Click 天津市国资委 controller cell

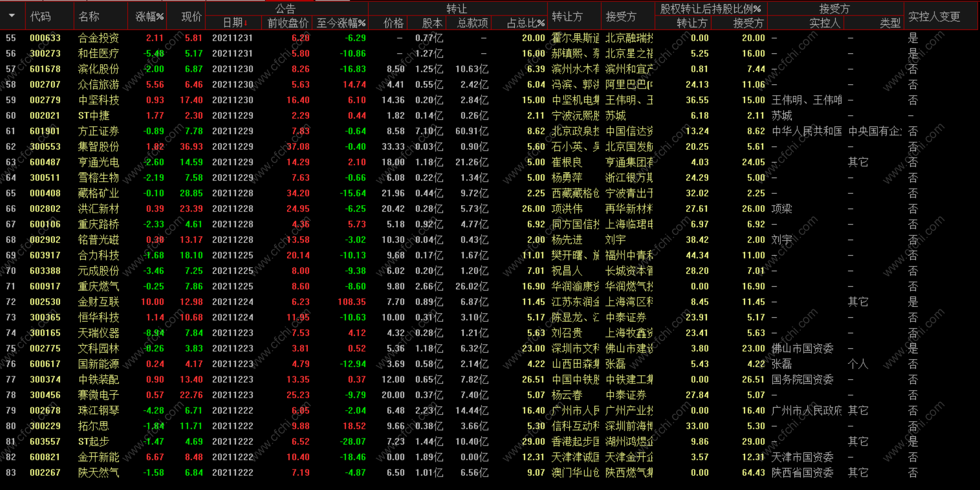(803, 457)
